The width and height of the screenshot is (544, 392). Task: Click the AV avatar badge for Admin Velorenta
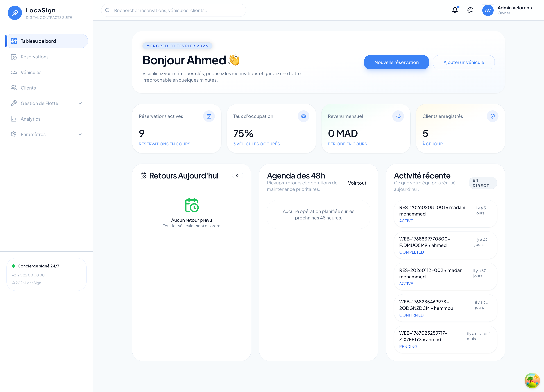[x=488, y=10]
